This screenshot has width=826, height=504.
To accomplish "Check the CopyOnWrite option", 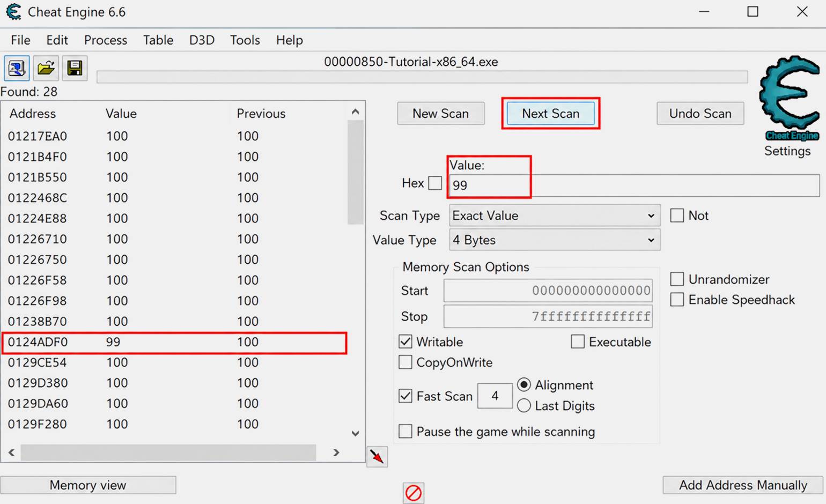I will [405, 362].
